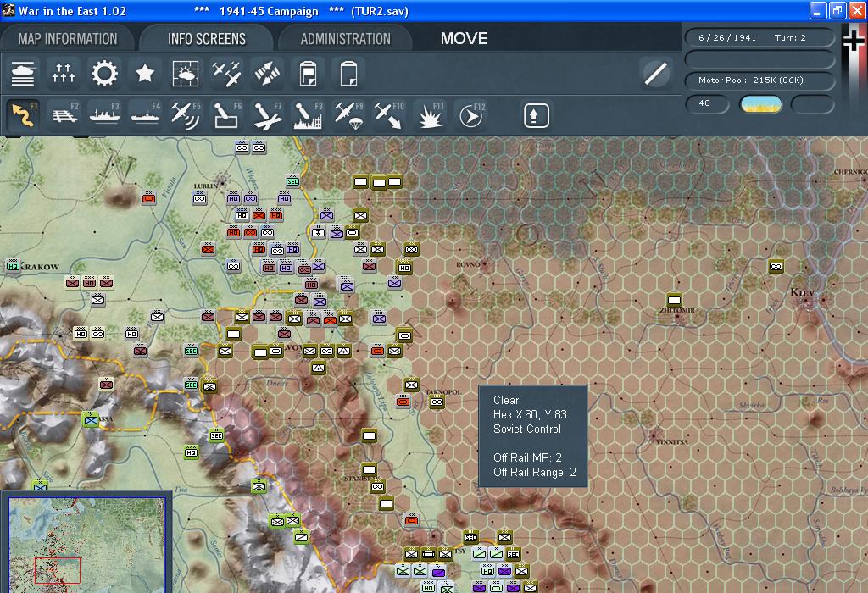The width and height of the screenshot is (868, 593).
Task: Open the victory star icon
Action: click(144, 73)
